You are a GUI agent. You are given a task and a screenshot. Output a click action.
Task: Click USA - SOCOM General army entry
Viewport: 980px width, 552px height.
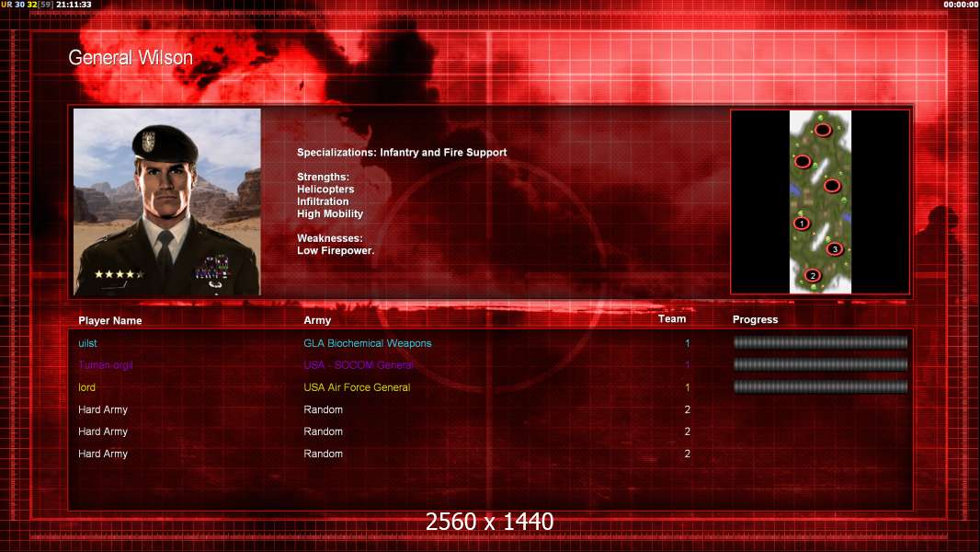[359, 365]
